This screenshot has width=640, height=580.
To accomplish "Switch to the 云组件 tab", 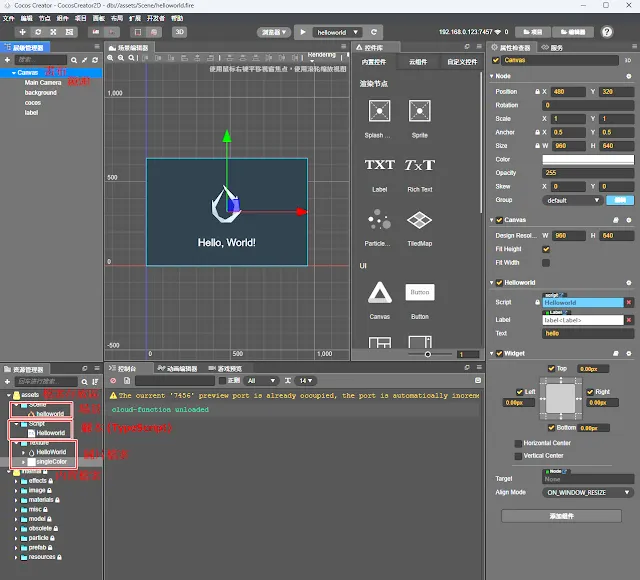I will click(x=419, y=62).
